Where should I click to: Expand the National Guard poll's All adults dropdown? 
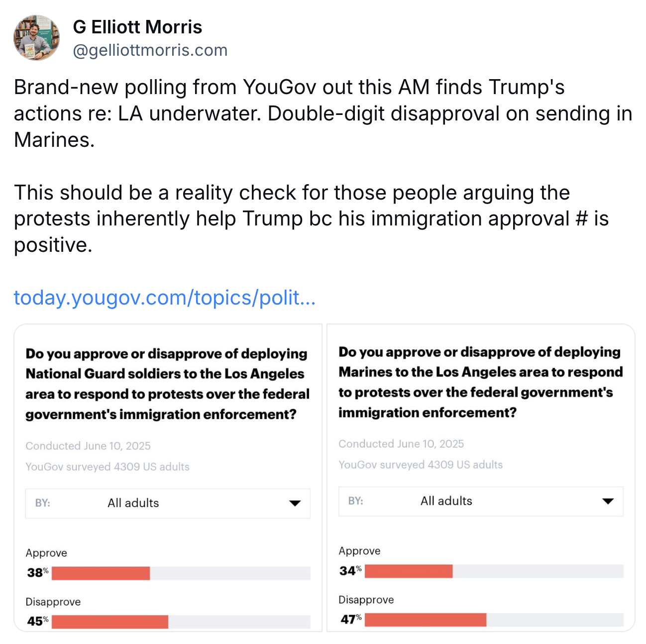168,503
